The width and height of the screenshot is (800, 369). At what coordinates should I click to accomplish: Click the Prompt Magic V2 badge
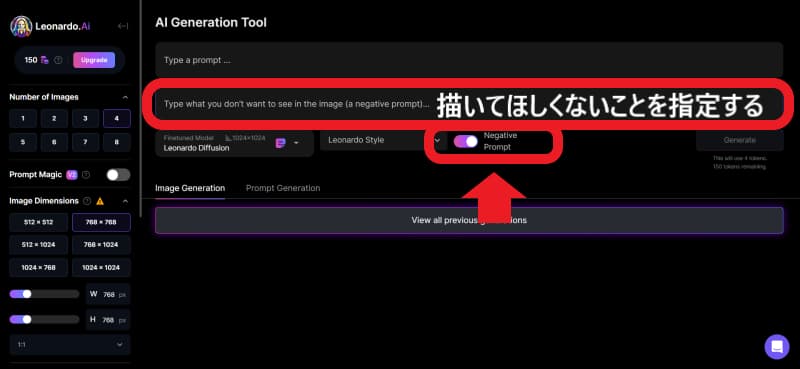point(72,175)
